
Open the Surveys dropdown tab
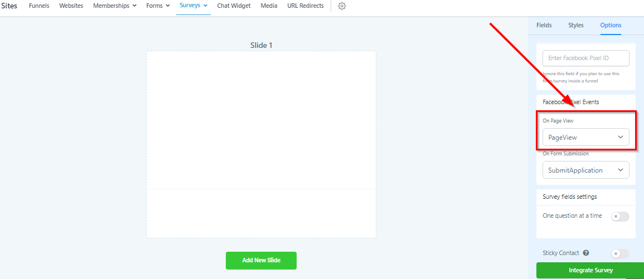click(193, 6)
